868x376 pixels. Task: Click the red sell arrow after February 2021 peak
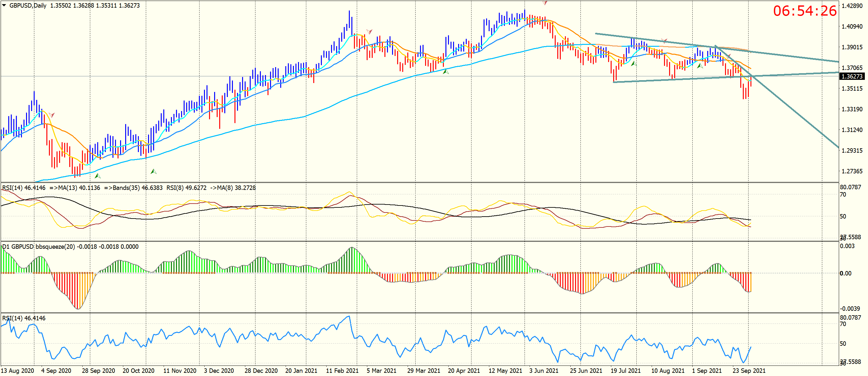pos(369,32)
